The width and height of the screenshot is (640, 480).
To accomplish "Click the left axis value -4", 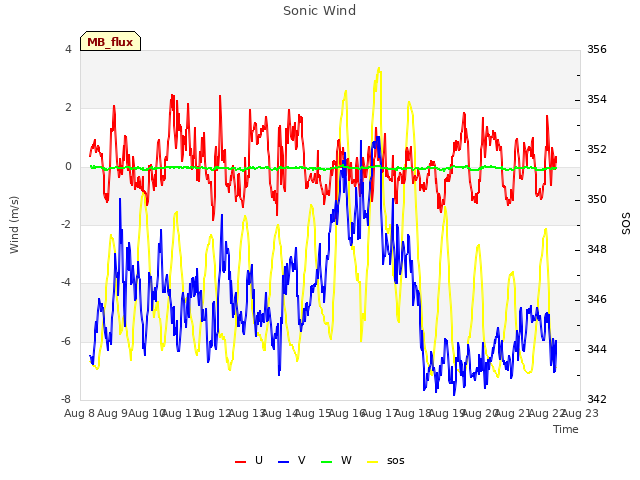I will pos(66,282).
